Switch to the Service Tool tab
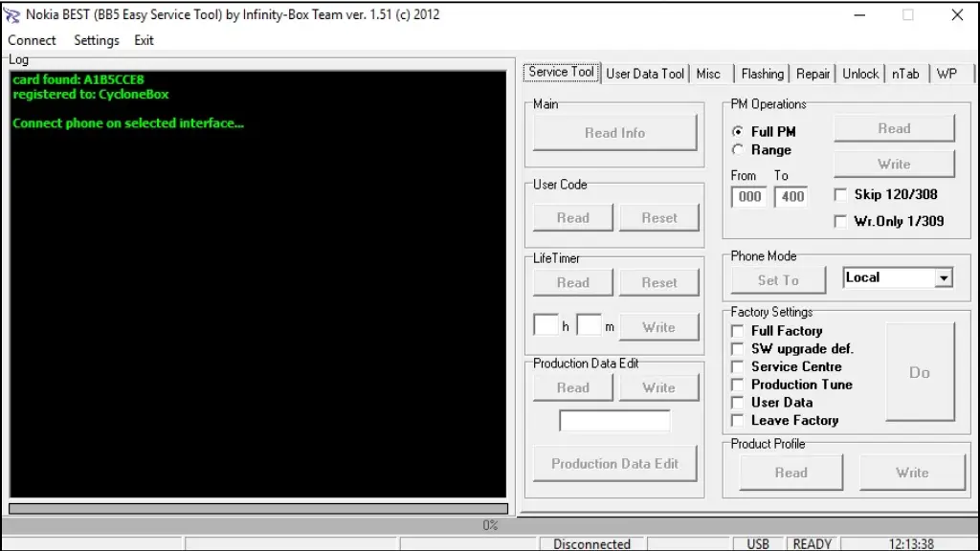The height and width of the screenshot is (551, 980). click(x=561, y=72)
